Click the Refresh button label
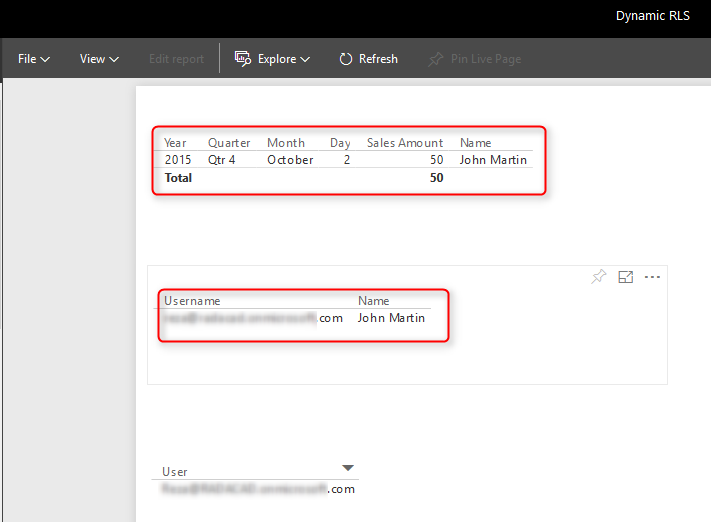Screen dimensions: 711x522 [x=378, y=59]
